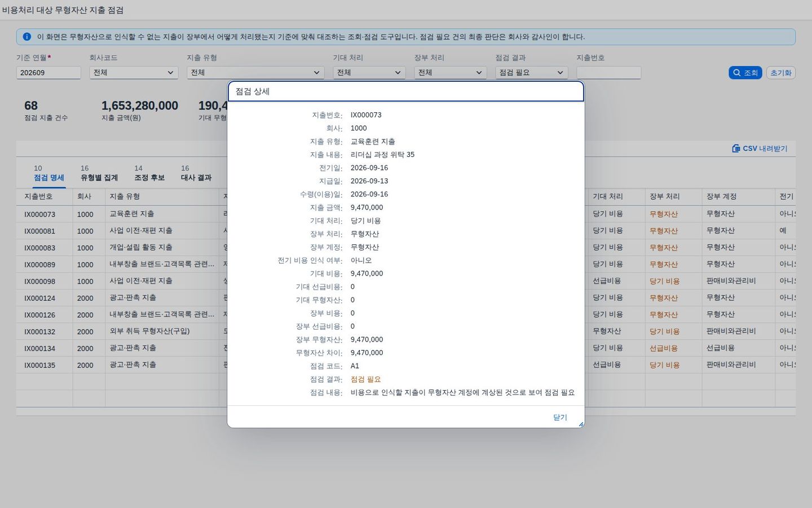Click the 장부 처리 column header

(674, 196)
